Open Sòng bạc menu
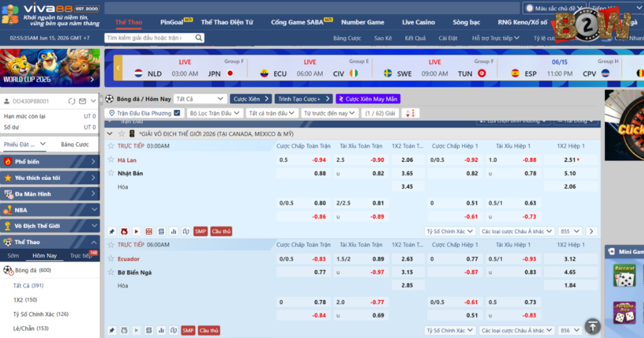This screenshot has height=338, width=644. coord(466,22)
